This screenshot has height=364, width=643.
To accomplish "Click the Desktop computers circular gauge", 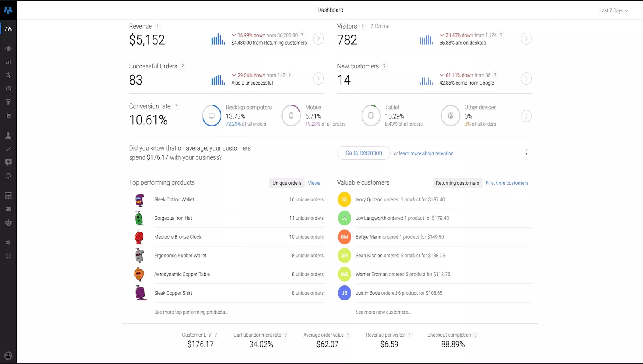I will coord(211,116).
